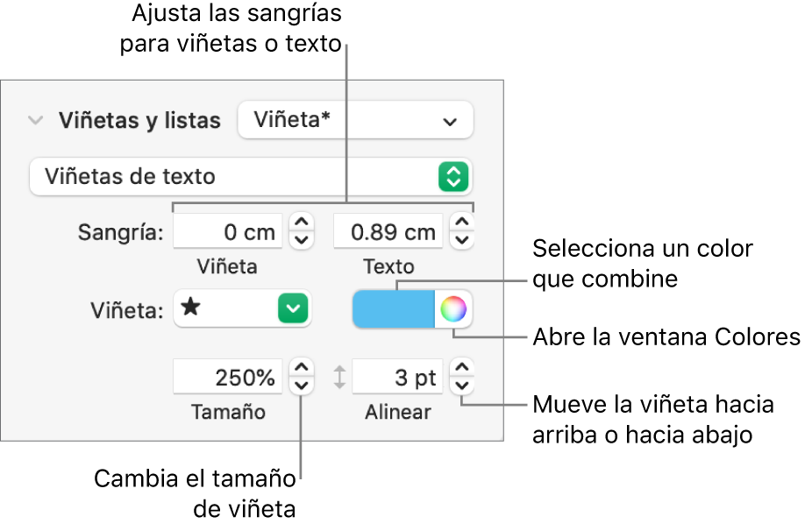Screen dimensions: 812x531
Task: Decrease the Texto indent with its down arrow
Action: coord(462,238)
